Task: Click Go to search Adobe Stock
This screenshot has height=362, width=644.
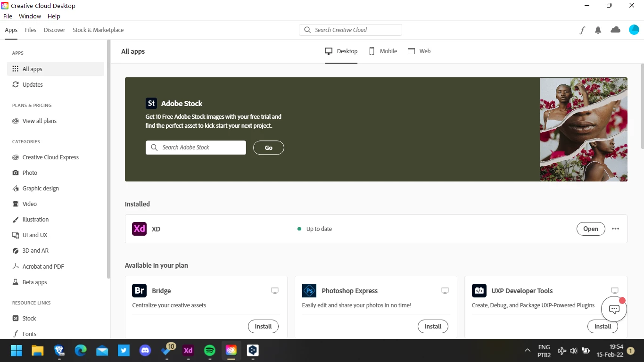Action: (269, 148)
